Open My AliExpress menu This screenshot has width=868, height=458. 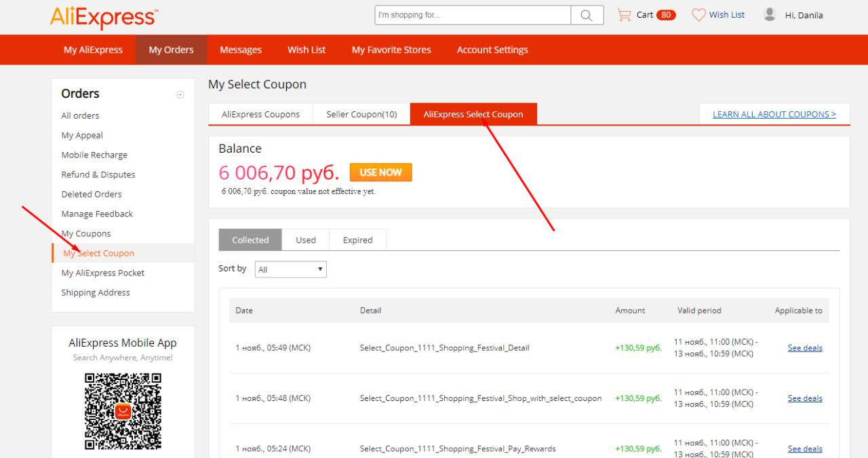93,50
